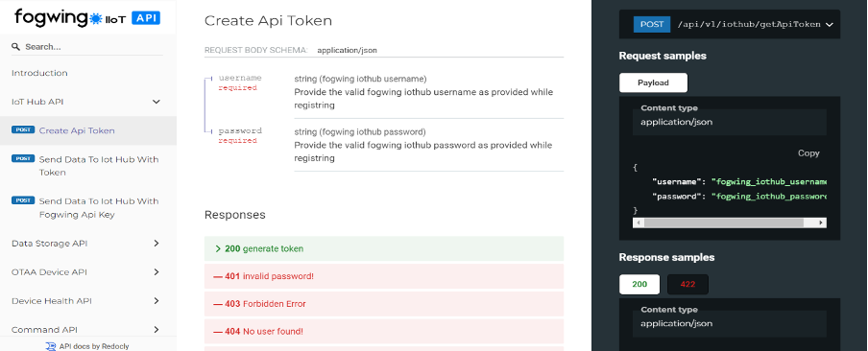Click the Fogwing IIoT API logo
The width and height of the screenshot is (868, 351).
tap(87, 17)
